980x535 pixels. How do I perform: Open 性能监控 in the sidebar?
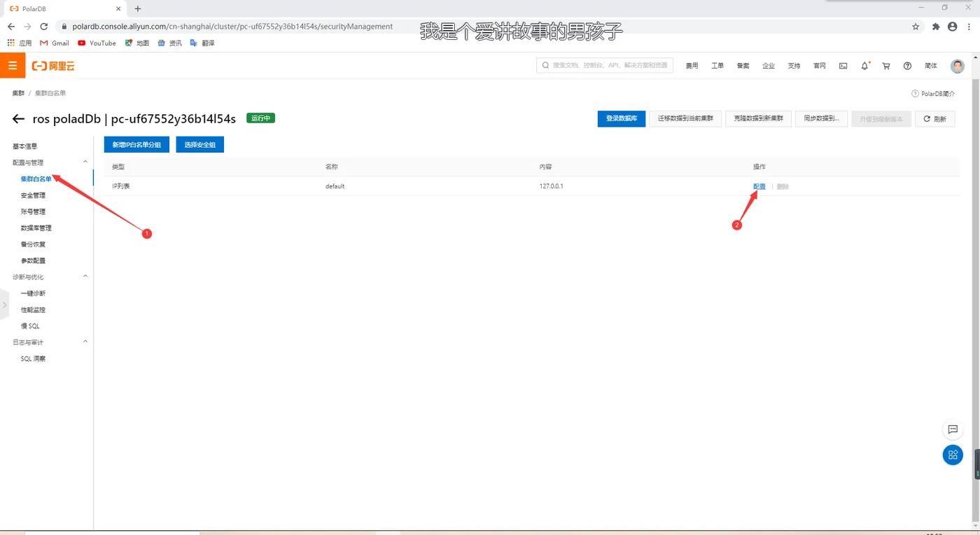(34, 310)
